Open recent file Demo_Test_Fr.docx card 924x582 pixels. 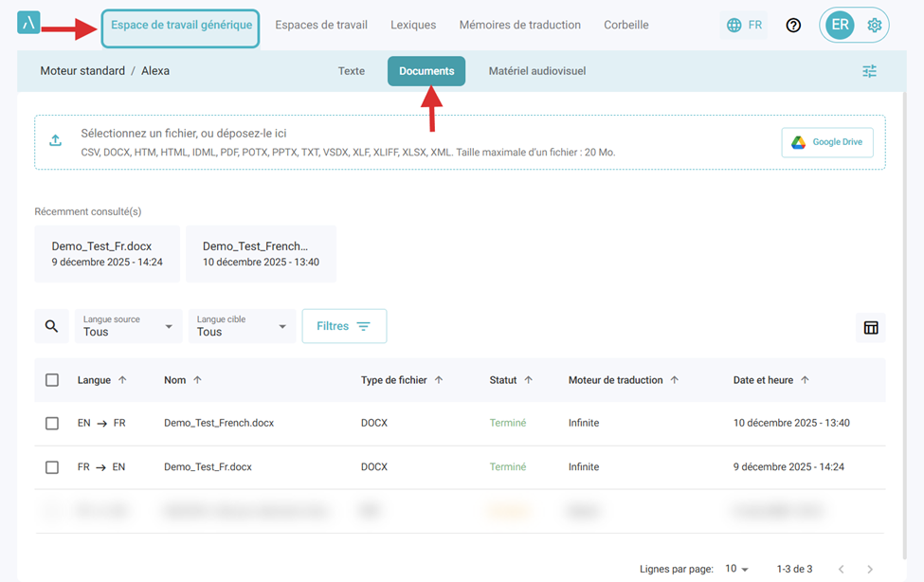107,254
